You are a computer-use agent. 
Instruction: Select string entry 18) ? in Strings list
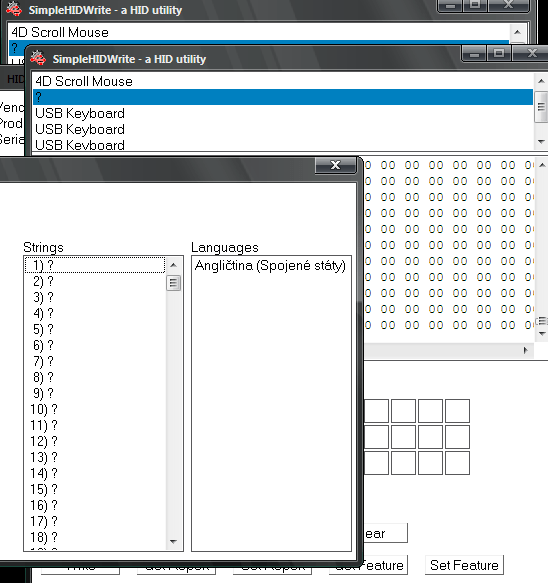click(x=95, y=537)
